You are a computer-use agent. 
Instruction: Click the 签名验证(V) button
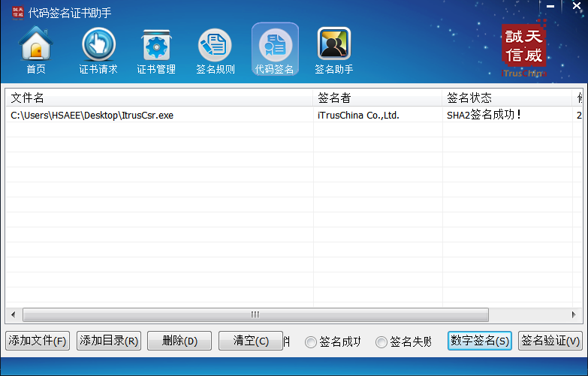coord(550,341)
